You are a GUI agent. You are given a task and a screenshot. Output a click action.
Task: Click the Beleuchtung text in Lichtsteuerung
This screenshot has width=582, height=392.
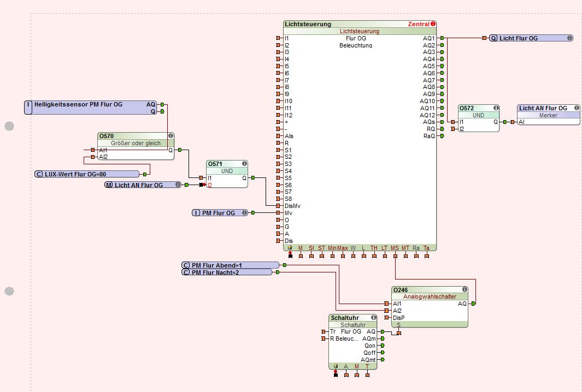coord(356,45)
